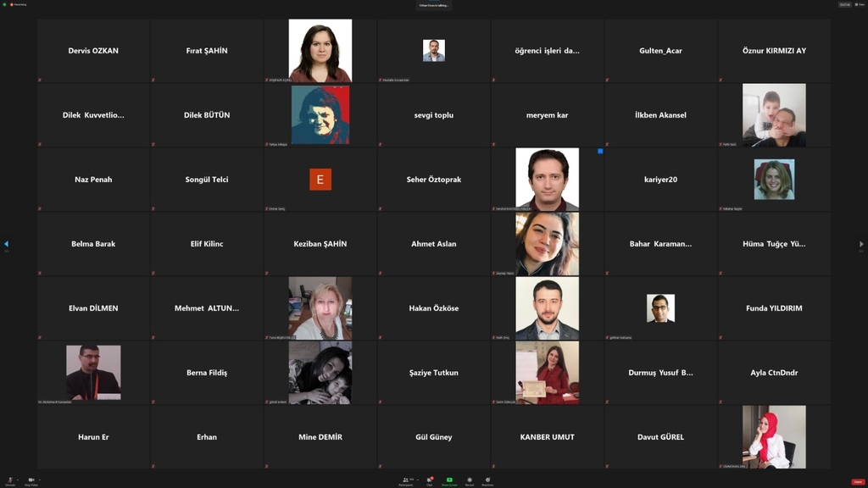Open the Chat panel
Screen dimensions: 868x488
tap(430, 480)
